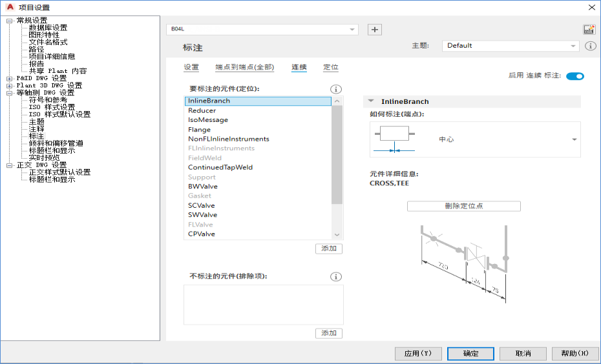601x364 pixels.
Task: Select SCValve in the component list
Action: tap(258, 205)
